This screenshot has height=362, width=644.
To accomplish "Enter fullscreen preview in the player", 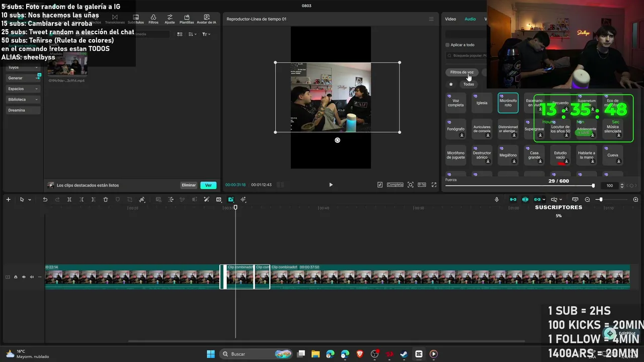I will click(434, 185).
